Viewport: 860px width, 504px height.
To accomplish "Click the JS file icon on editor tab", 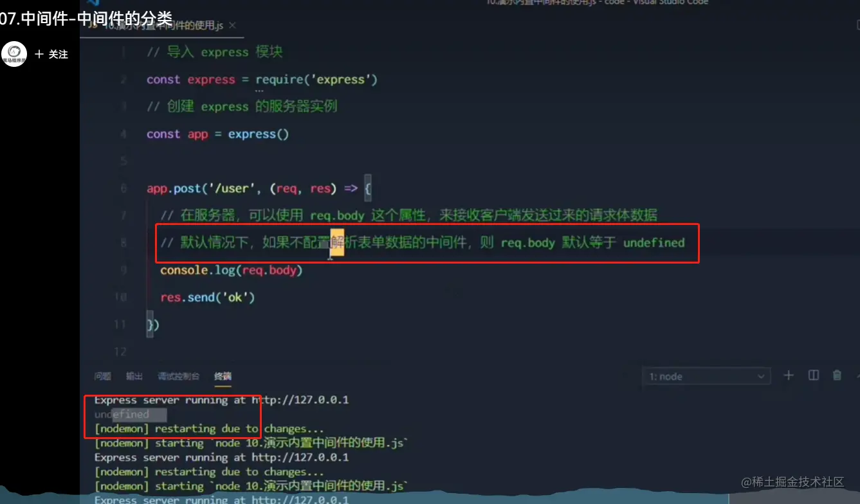I will coord(93,26).
